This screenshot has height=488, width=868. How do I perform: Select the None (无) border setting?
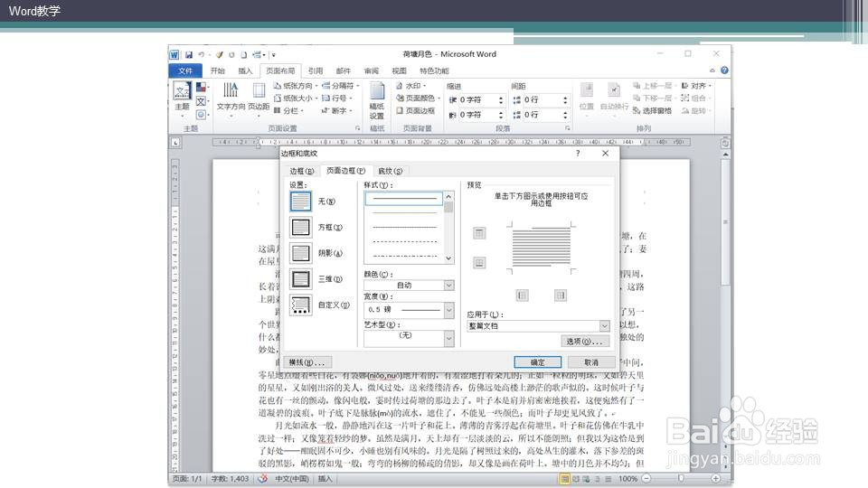300,202
